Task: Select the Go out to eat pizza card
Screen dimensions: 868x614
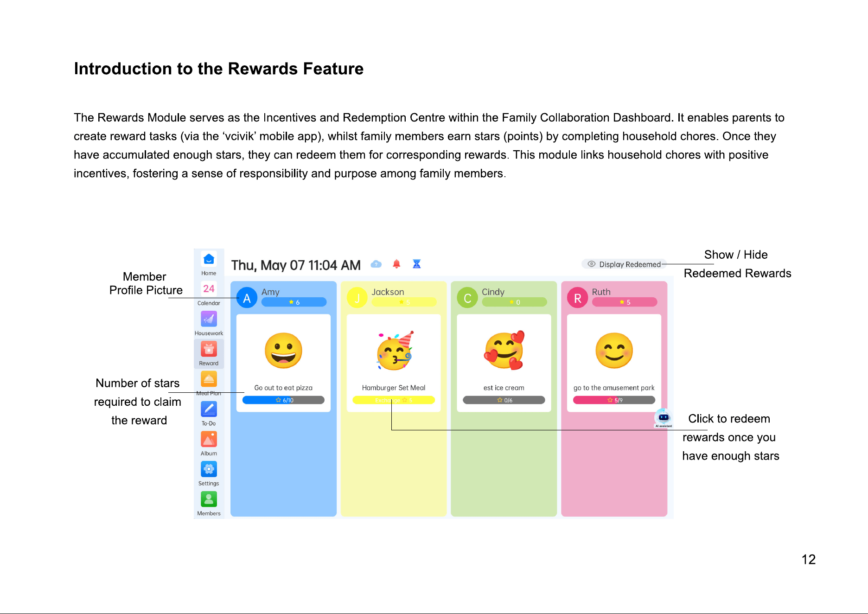Action: tap(283, 363)
